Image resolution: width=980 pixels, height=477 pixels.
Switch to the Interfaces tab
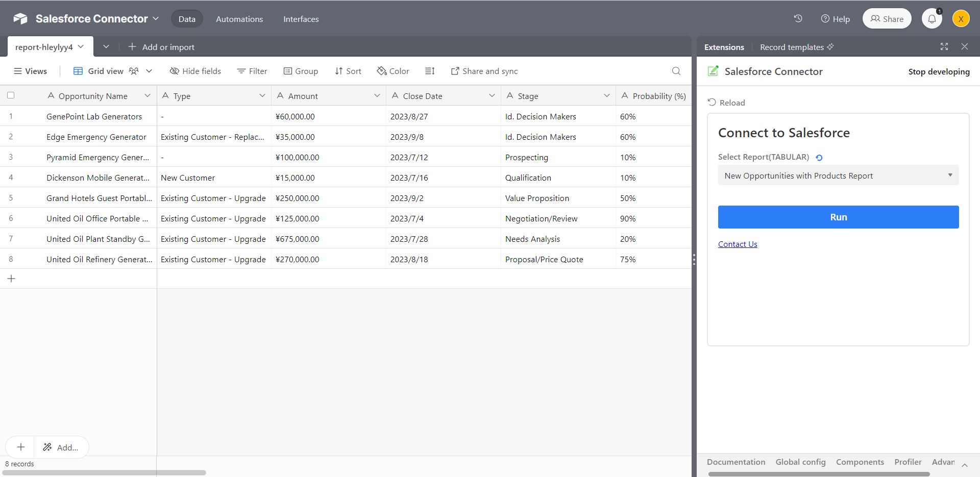[301, 19]
